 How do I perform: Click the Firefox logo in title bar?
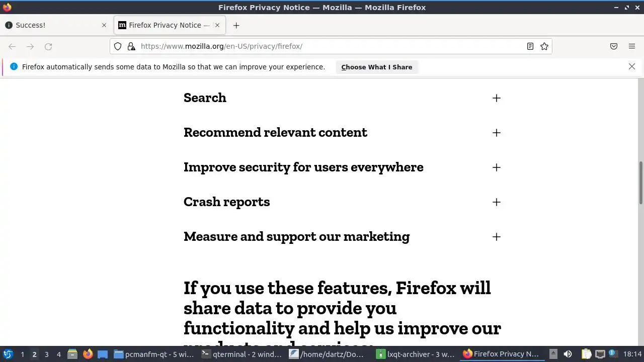click(7, 7)
